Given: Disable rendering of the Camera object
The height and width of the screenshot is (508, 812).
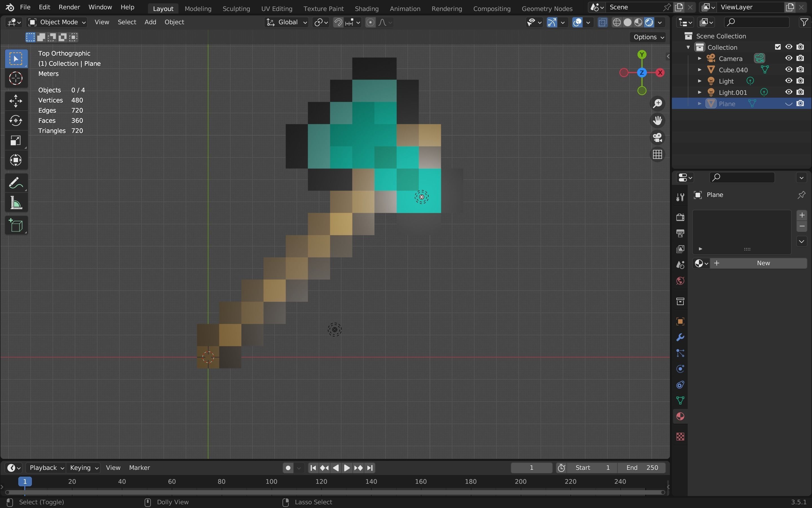Looking at the screenshot, I should point(800,58).
